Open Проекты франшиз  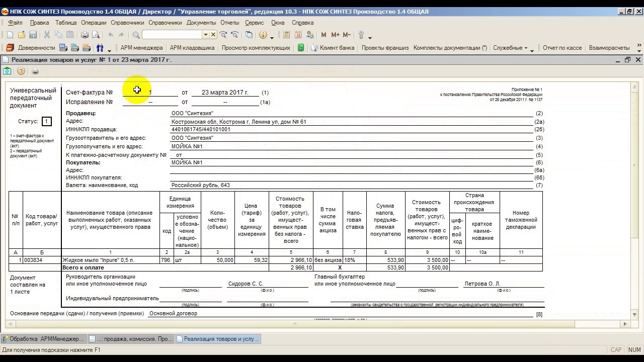[x=385, y=48]
